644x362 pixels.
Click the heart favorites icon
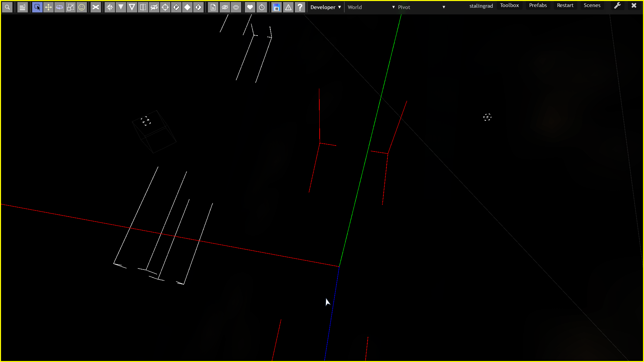tap(250, 7)
